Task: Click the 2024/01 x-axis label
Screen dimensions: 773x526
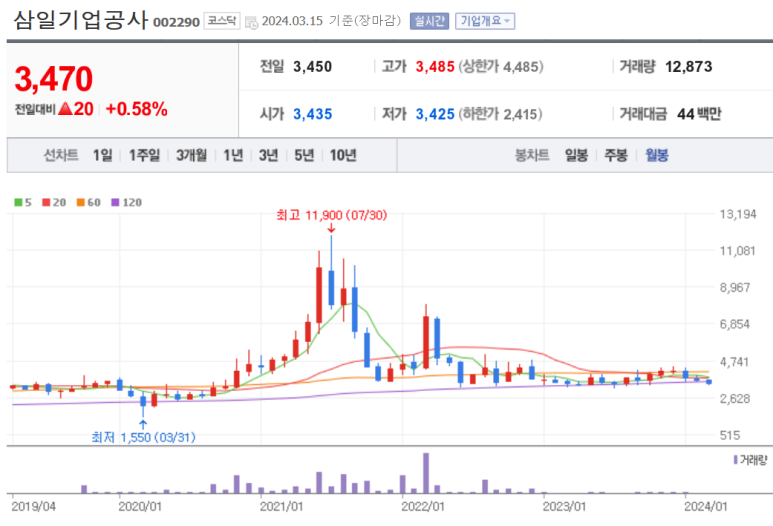Action: click(x=706, y=507)
